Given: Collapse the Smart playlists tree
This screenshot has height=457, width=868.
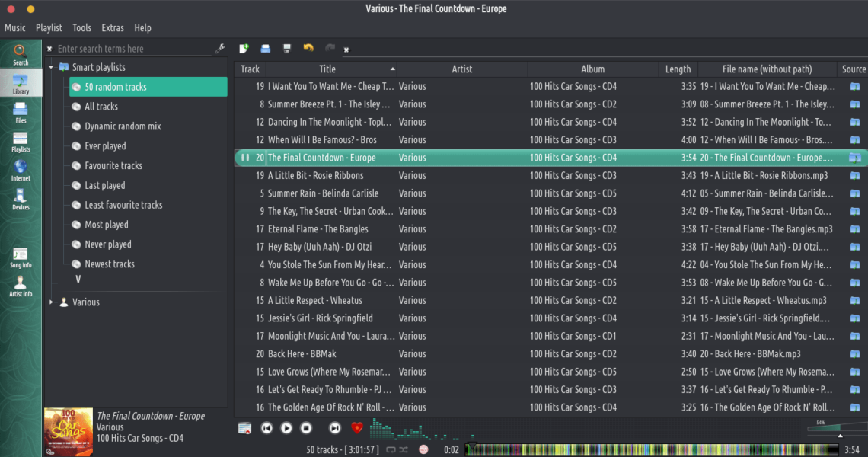Looking at the screenshot, I should click(x=51, y=67).
